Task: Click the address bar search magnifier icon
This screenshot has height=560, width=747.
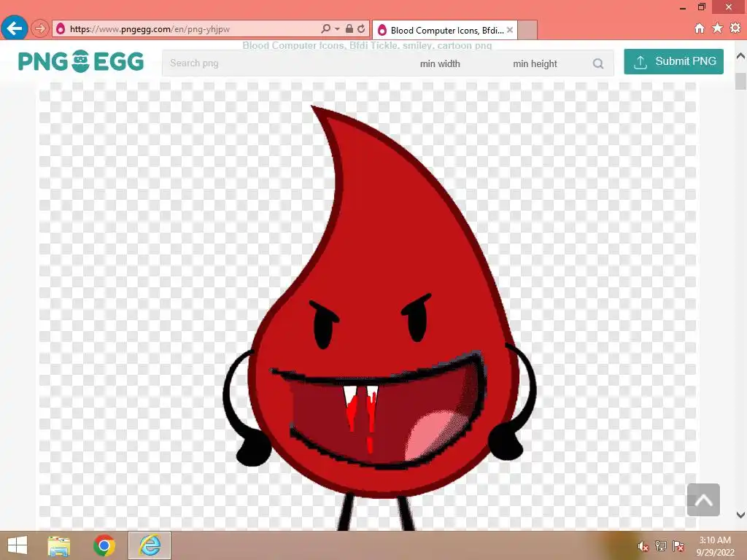Action: [x=326, y=28]
